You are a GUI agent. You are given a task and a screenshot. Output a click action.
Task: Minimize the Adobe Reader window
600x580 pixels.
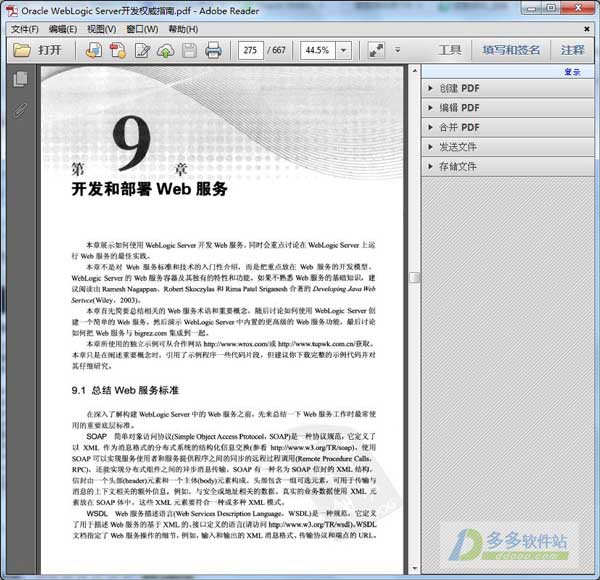pyautogui.click(x=532, y=8)
